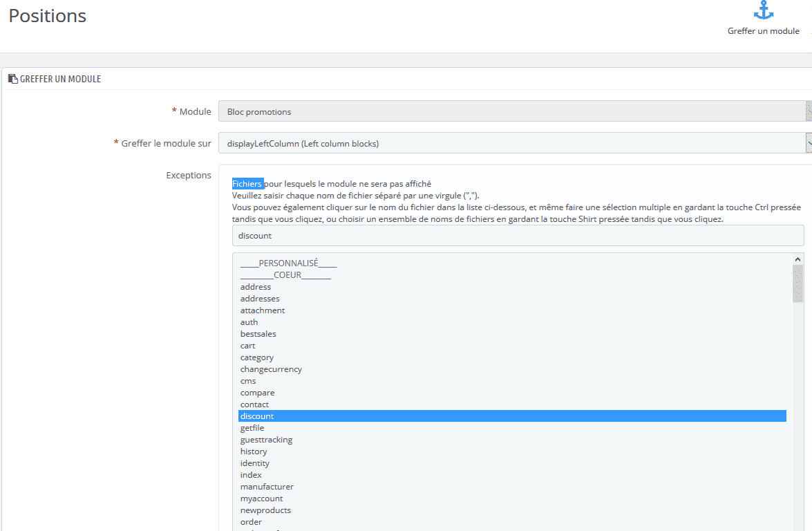Click the 'Exceptions' field label
This screenshot has width=812, height=531.
pyautogui.click(x=189, y=175)
